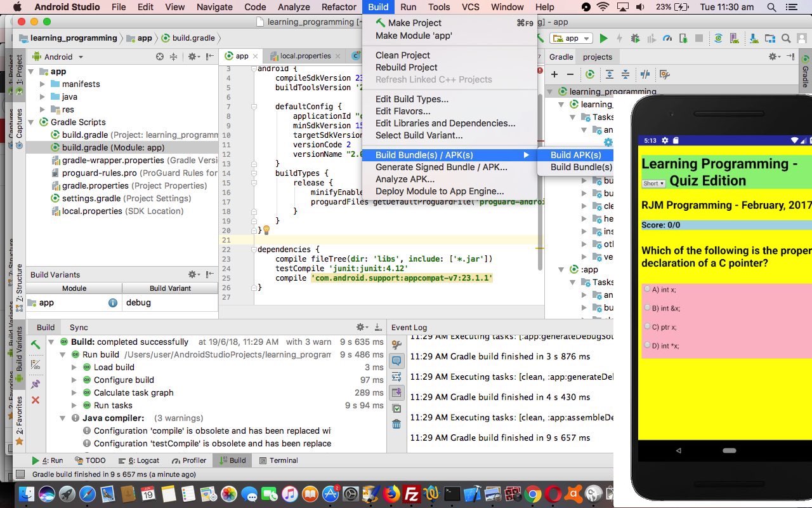Open FileZilla from the Dock
The width and height of the screenshot is (812, 508).
click(412, 493)
